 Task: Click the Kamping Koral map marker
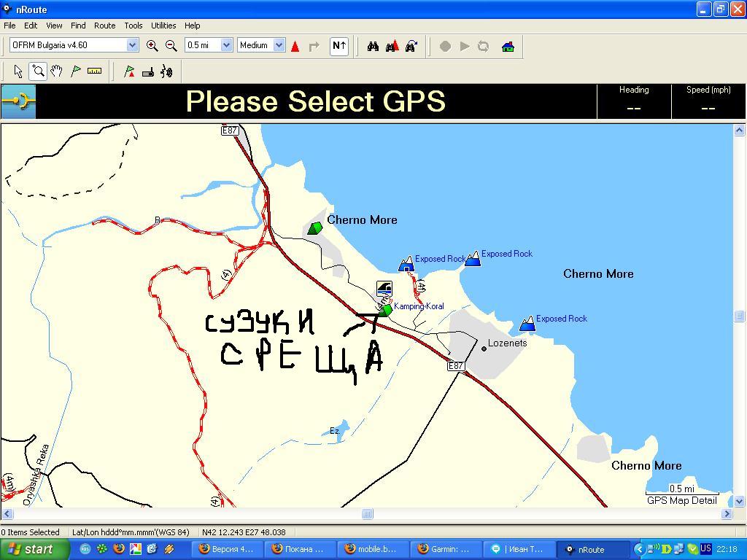(387, 310)
